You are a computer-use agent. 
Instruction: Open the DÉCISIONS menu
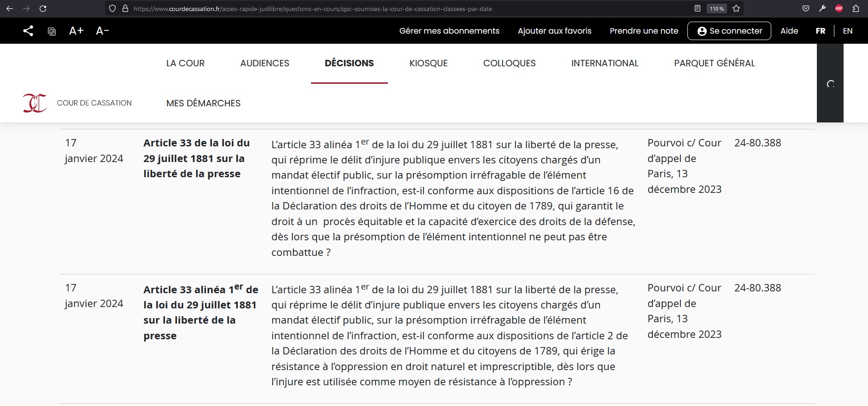pyautogui.click(x=349, y=63)
